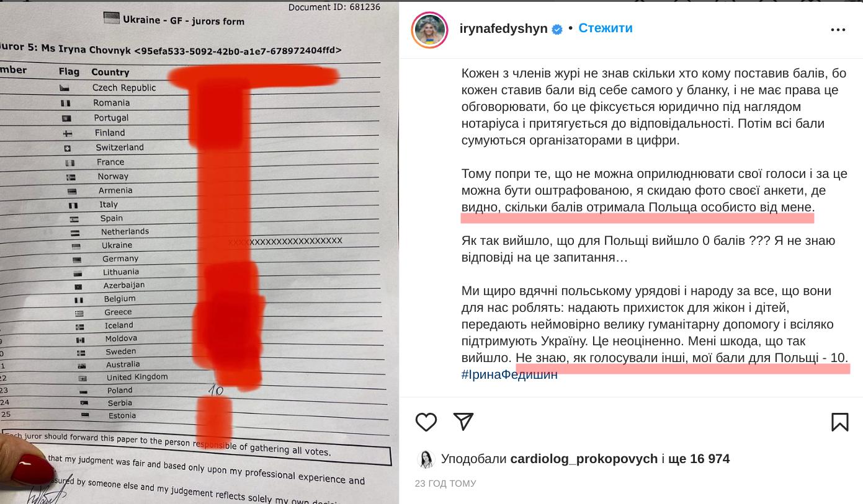
Task: Click highlighted line ending in 10
Action: pyautogui.click(x=682, y=358)
